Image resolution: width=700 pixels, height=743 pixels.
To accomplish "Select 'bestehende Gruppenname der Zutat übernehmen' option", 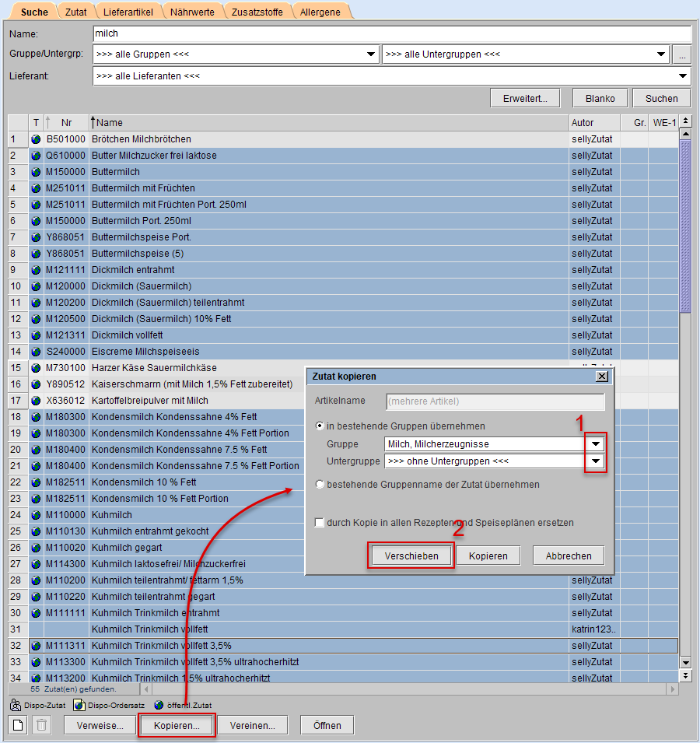I will coord(320,485).
